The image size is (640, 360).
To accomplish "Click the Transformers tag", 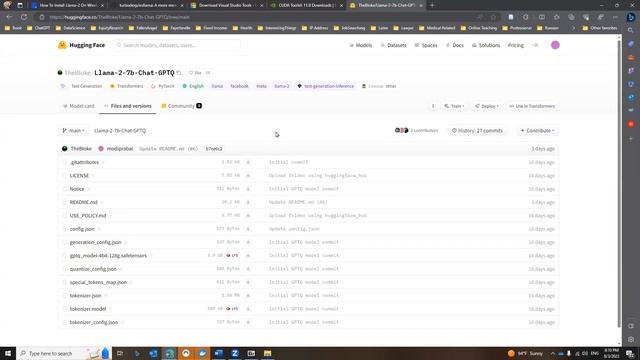I will (x=127, y=86).
